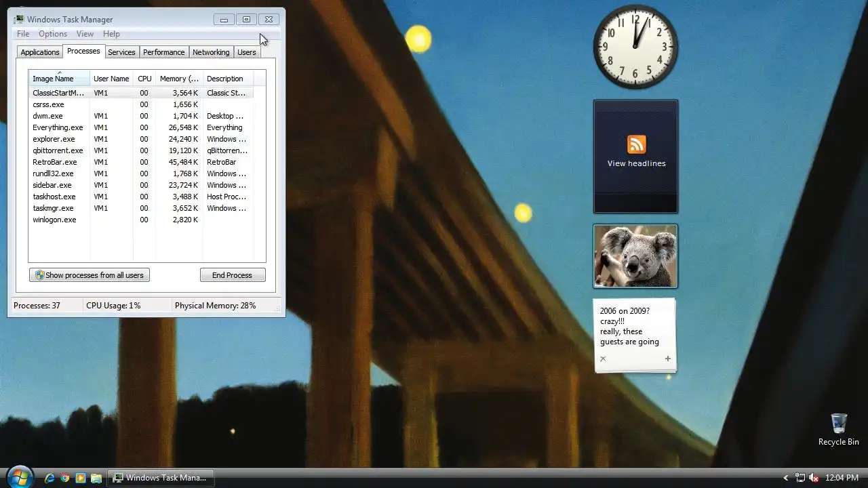Switch to the Applications tab

click(x=40, y=52)
